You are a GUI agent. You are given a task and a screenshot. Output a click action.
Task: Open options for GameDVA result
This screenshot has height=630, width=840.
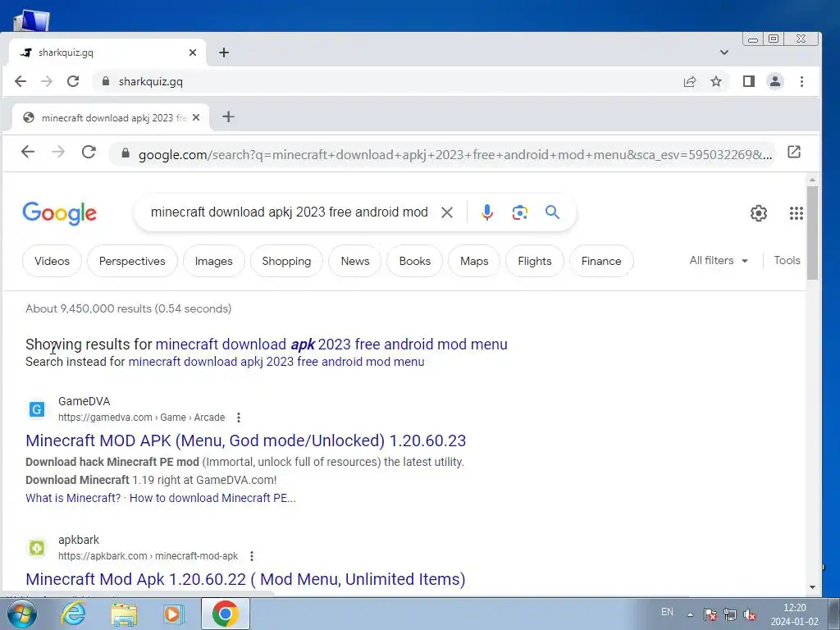coord(239,418)
